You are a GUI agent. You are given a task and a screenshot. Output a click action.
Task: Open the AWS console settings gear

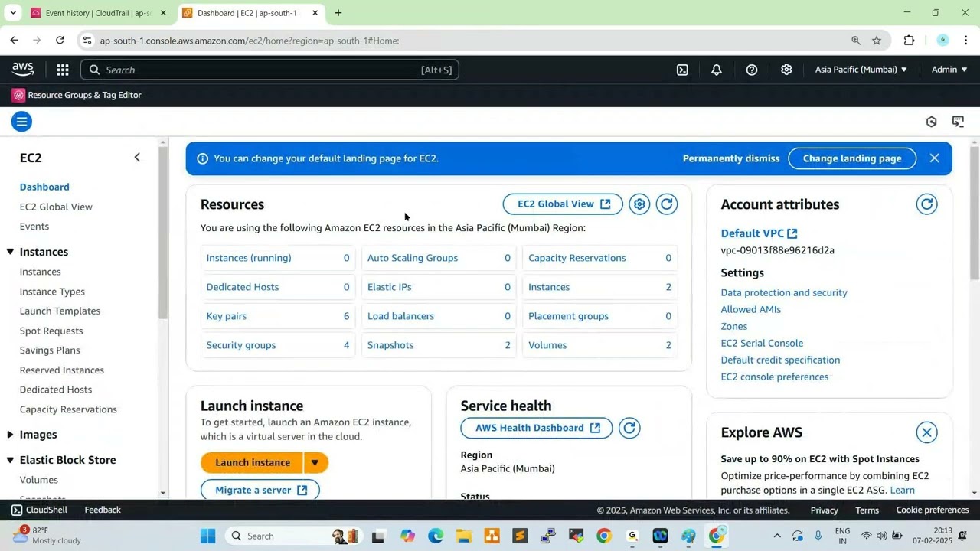[x=786, y=70]
